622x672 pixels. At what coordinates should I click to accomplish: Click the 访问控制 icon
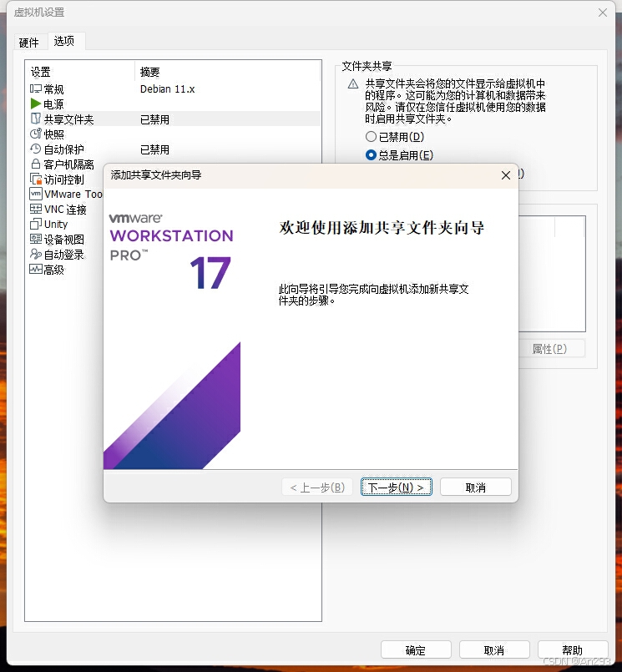click(x=36, y=179)
